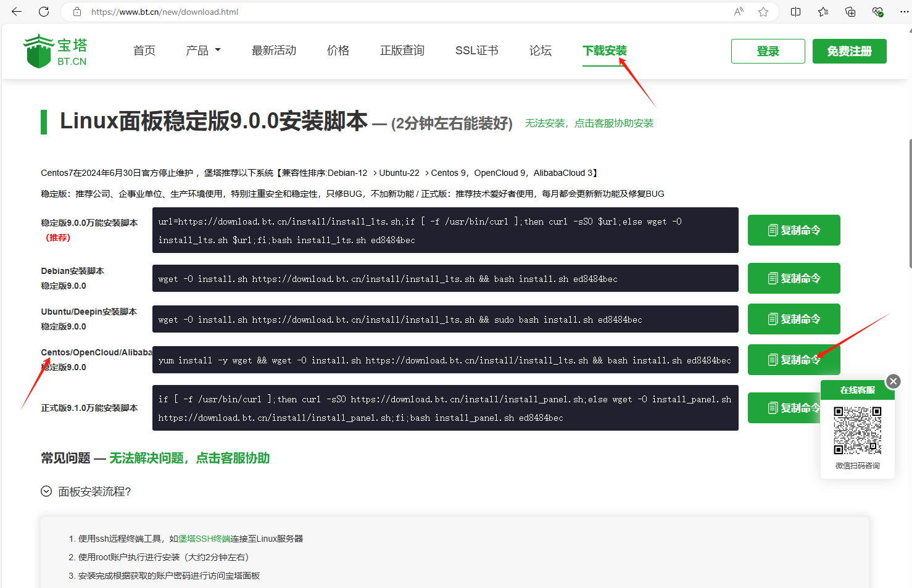Copy the Debian install script command
The height and width of the screenshot is (588, 912).
(x=794, y=278)
